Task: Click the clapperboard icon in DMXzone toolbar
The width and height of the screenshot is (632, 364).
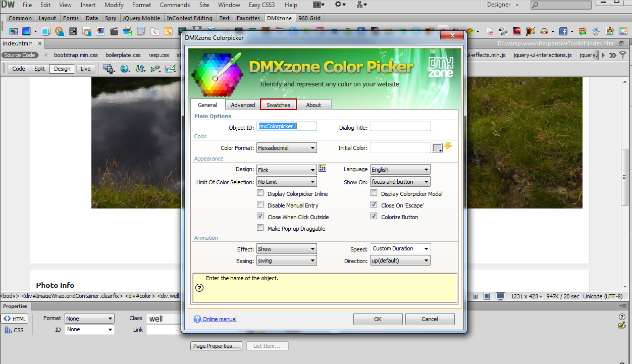Action: (114, 31)
